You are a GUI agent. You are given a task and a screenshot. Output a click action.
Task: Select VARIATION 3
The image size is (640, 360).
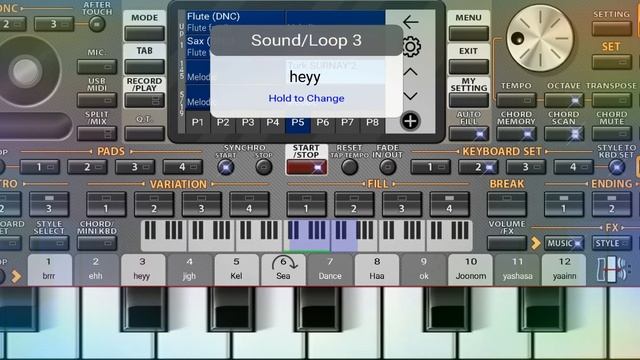click(x=201, y=204)
